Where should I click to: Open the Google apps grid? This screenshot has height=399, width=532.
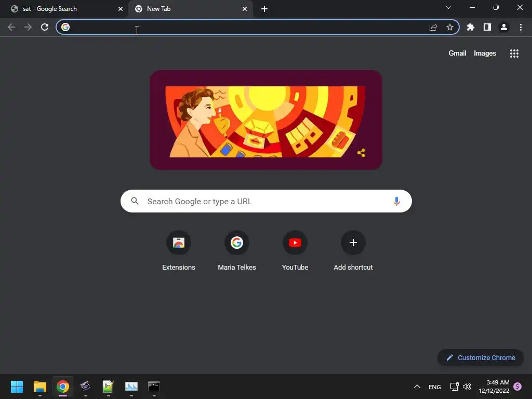(514, 54)
